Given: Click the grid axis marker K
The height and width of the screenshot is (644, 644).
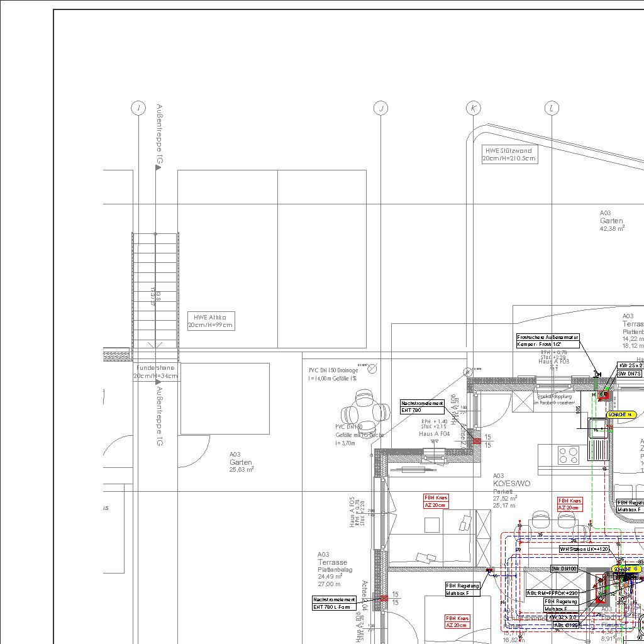Looking at the screenshot, I should [474, 108].
